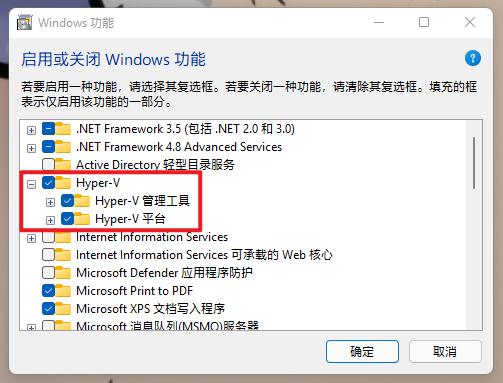Uncheck the Hyper-V checkbox
The height and width of the screenshot is (383, 503).
(48, 183)
